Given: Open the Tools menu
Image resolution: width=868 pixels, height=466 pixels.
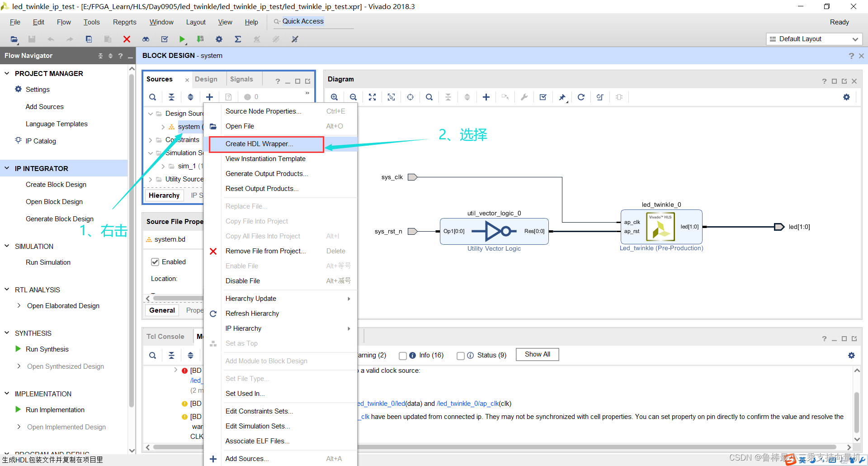Looking at the screenshot, I should pyautogui.click(x=91, y=22).
